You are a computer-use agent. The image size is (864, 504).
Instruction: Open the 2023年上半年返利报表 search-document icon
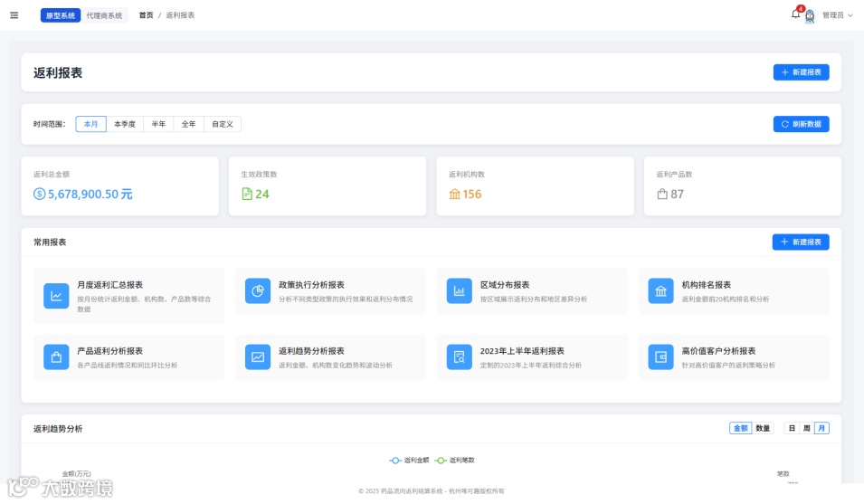(460, 357)
